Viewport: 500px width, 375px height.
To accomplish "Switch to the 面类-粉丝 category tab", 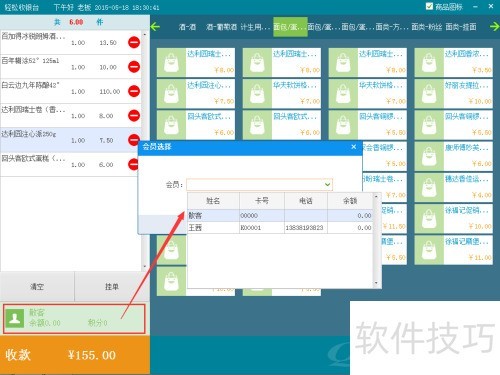I will pos(427,27).
